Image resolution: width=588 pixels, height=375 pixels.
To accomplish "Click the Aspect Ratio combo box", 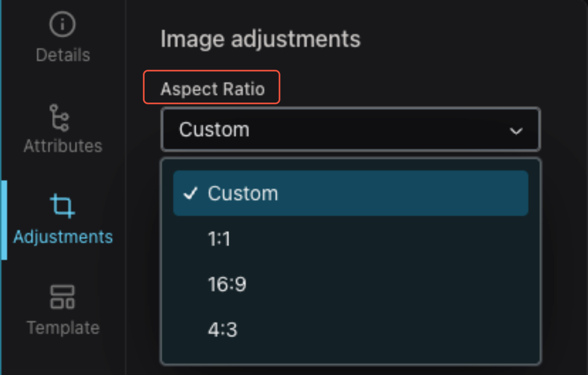I will pyautogui.click(x=351, y=129).
